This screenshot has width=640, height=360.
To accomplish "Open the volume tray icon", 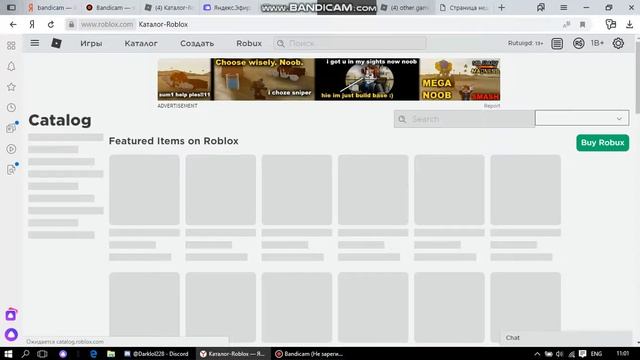I will [560, 354].
